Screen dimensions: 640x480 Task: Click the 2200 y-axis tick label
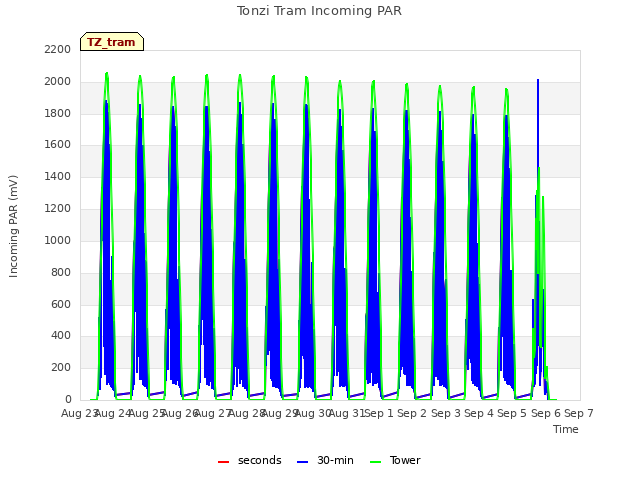coord(58,50)
